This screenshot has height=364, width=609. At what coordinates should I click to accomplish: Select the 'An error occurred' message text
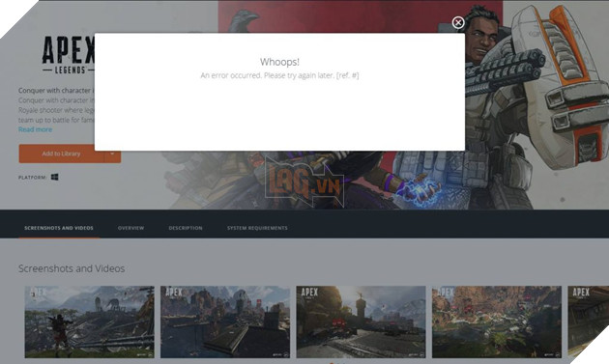click(x=279, y=75)
